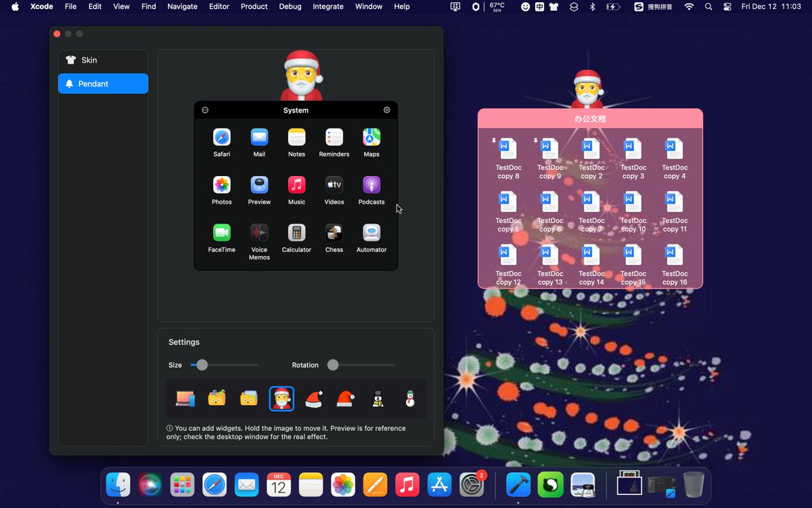Open the Xcode application menu
Screen dimensions: 812x508
click(42, 6)
